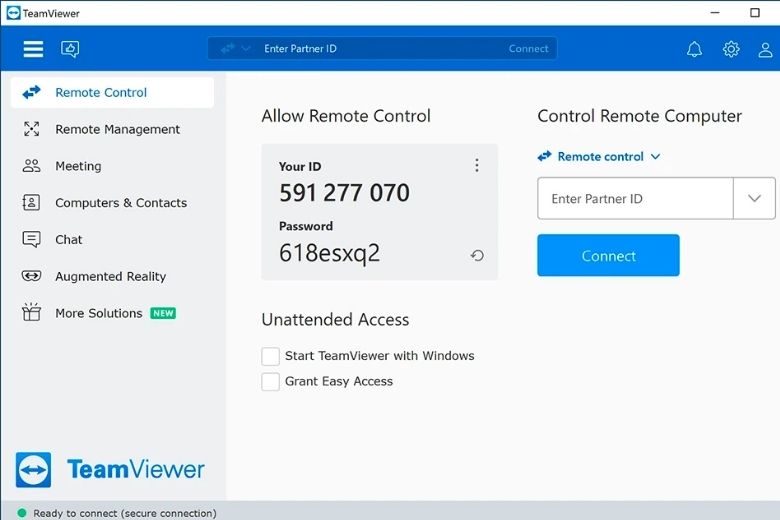The width and height of the screenshot is (780, 520).
Task: Open Computers & Contacts in the sidebar
Action: (x=120, y=203)
